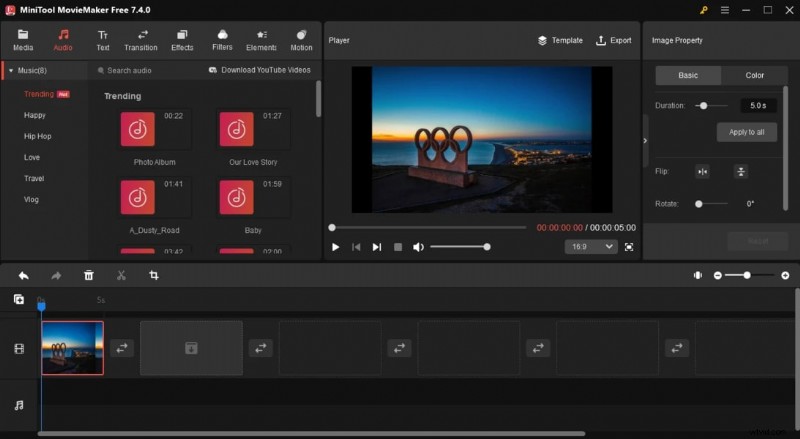This screenshot has height=439, width=800.
Task: Play the video preview
Action: pyautogui.click(x=335, y=247)
